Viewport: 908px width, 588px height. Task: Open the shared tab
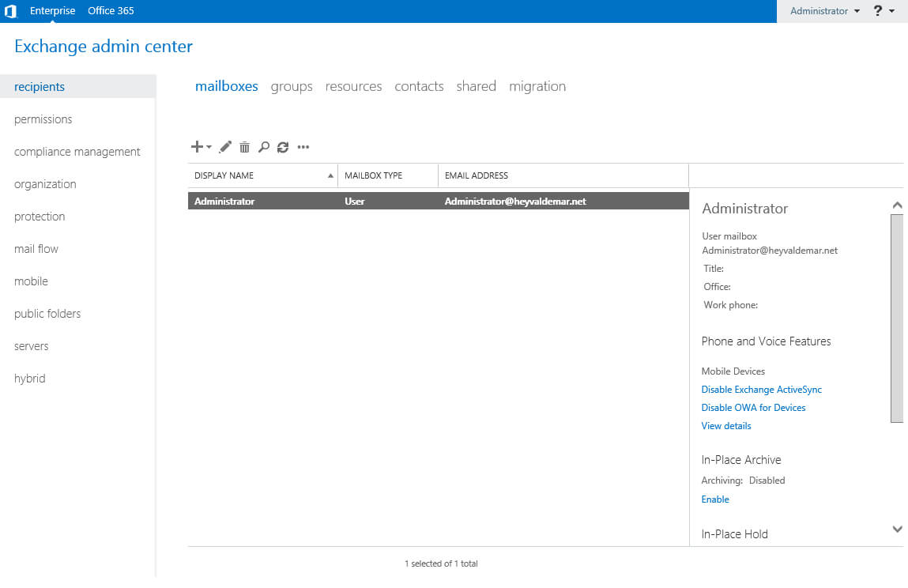point(476,85)
